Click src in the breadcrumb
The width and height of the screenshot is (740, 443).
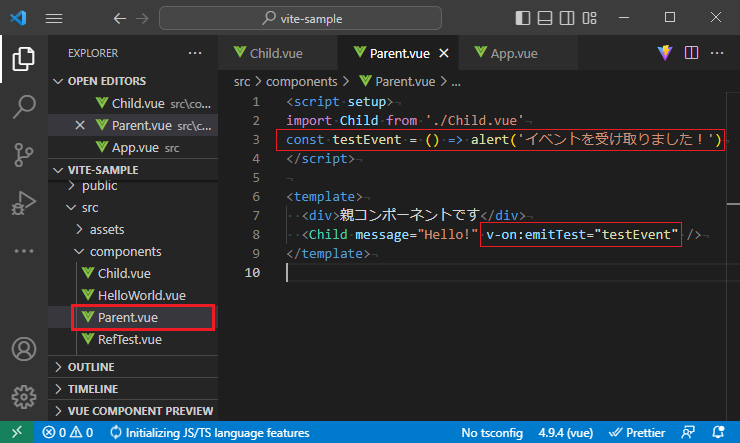tap(242, 82)
